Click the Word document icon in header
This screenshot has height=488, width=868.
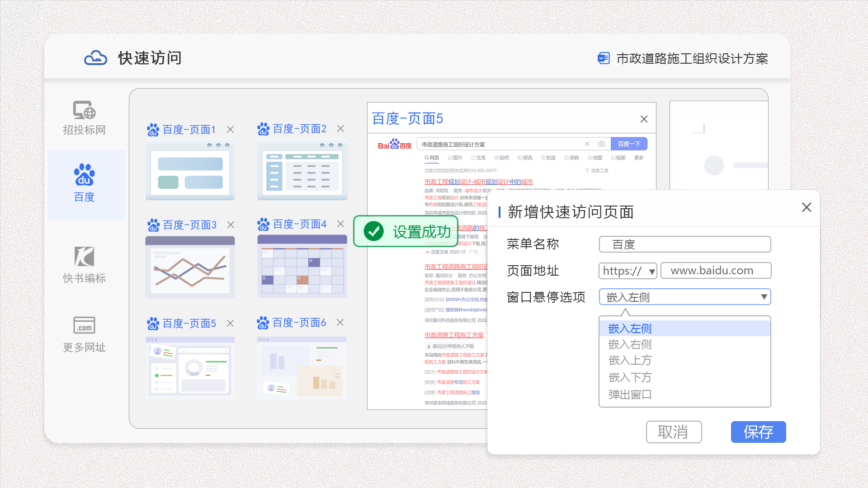coord(604,58)
